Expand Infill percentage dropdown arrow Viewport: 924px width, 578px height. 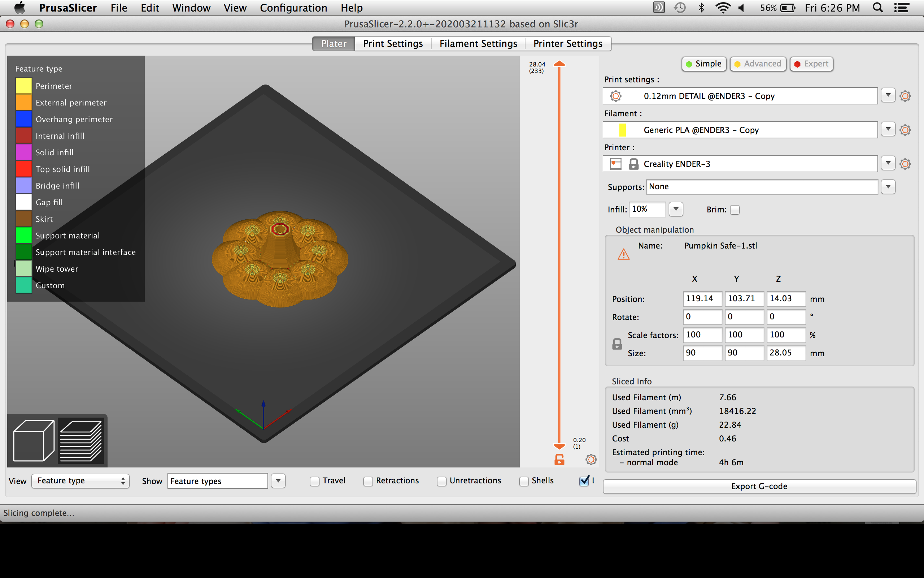click(676, 209)
